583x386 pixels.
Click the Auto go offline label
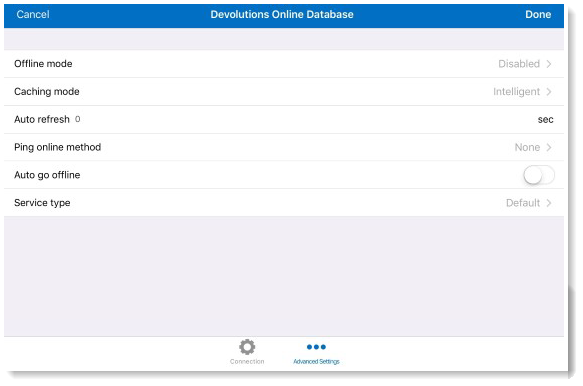coord(47,175)
